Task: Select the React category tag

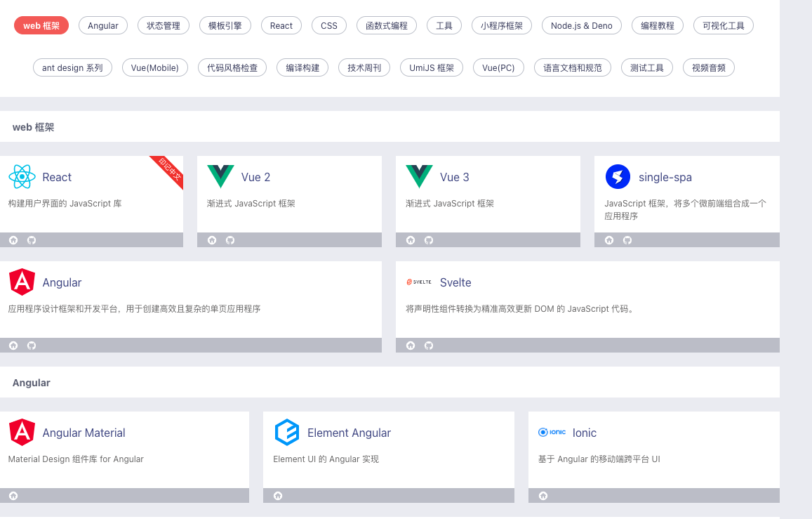Action: click(x=281, y=25)
